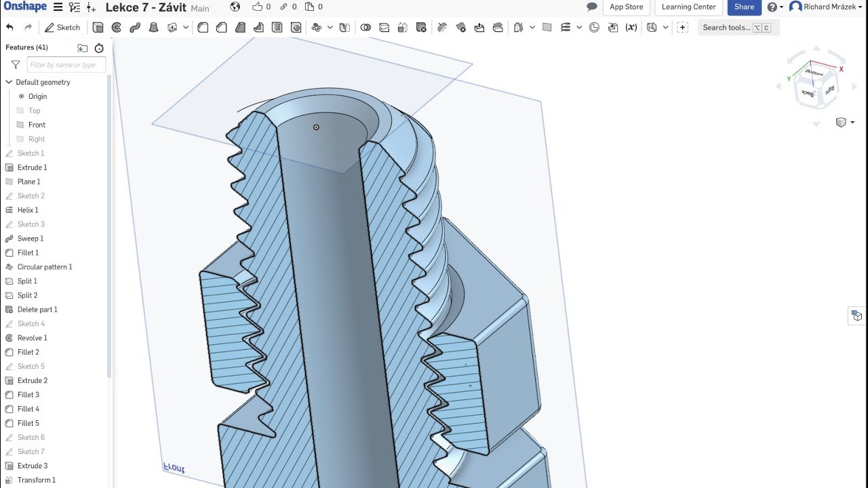
Task: Select the Extrude tool icon
Action: [98, 28]
